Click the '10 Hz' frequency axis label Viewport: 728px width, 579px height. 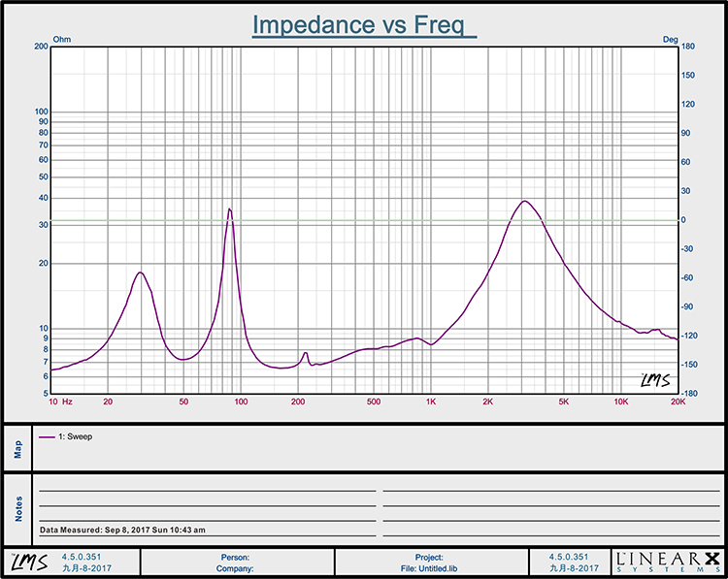pyautogui.click(x=60, y=402)
